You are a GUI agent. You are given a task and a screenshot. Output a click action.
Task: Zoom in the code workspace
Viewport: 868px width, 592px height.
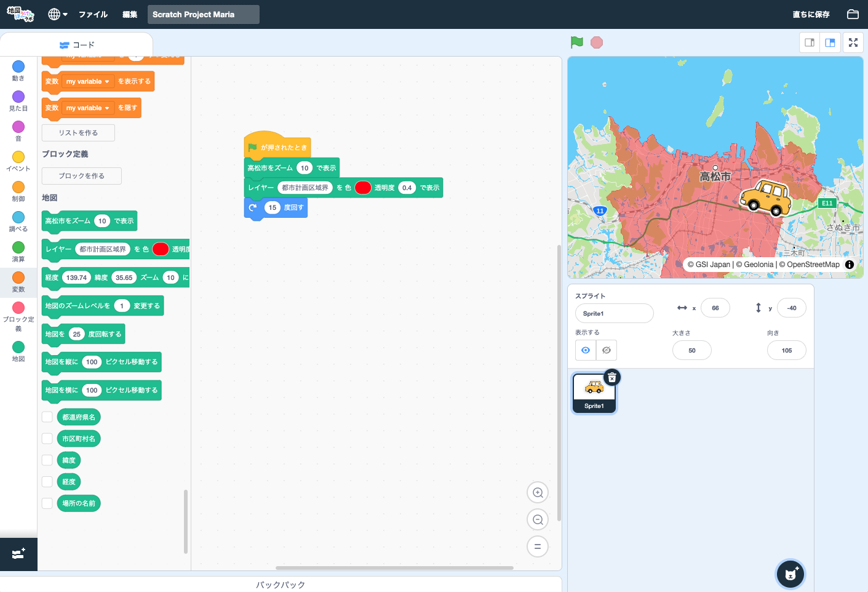[x=538, y=492]
